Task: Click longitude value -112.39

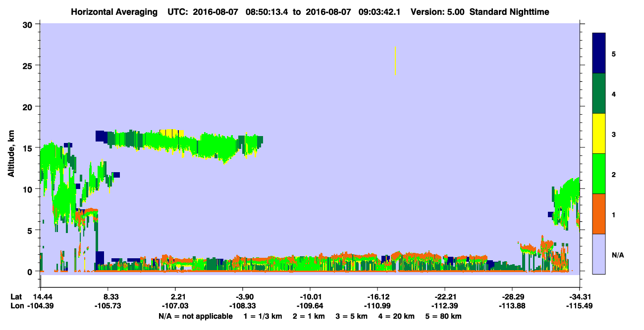Action: 445,306
